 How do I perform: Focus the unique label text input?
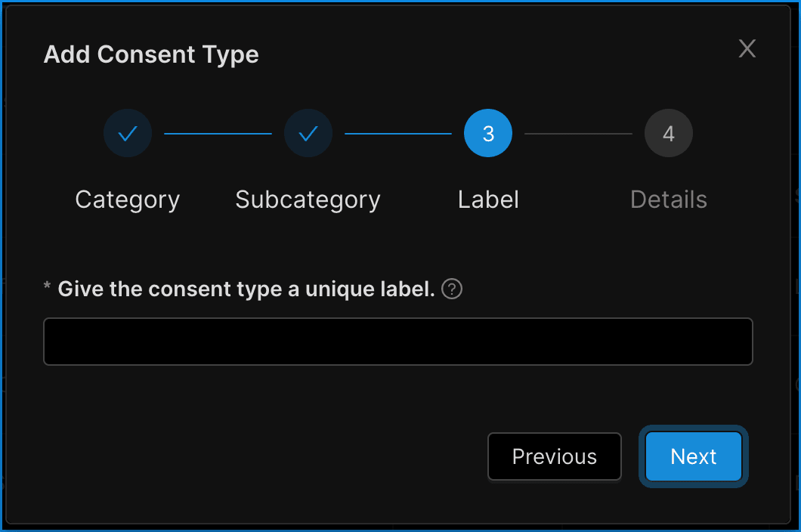pos(398,342)
